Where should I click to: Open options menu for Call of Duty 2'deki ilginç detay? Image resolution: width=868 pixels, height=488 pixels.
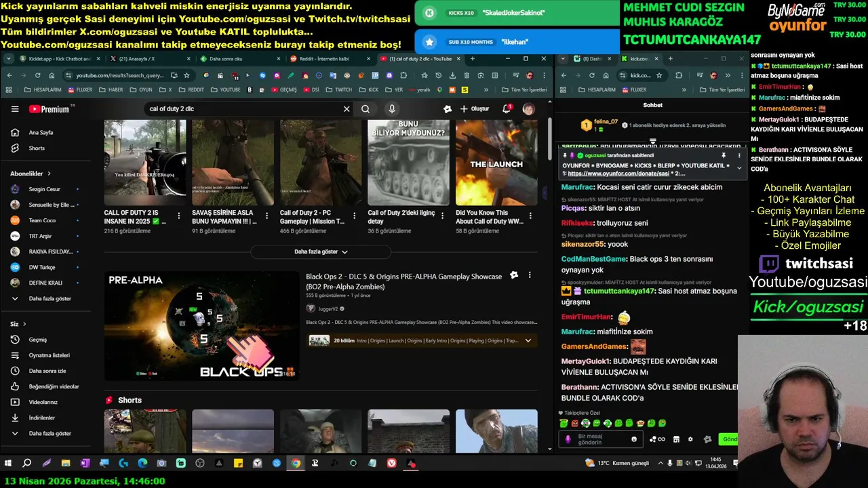pyautogui.click(x=443, y=216)
